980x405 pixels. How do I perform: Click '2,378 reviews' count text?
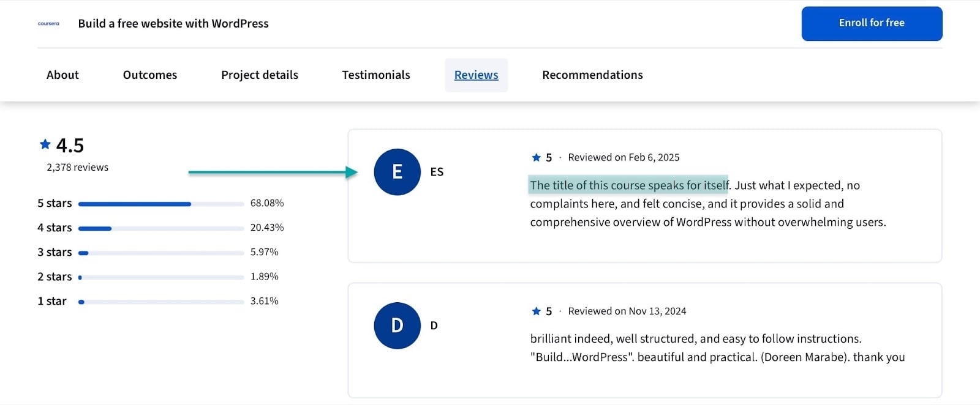click(x=78, y=167)
